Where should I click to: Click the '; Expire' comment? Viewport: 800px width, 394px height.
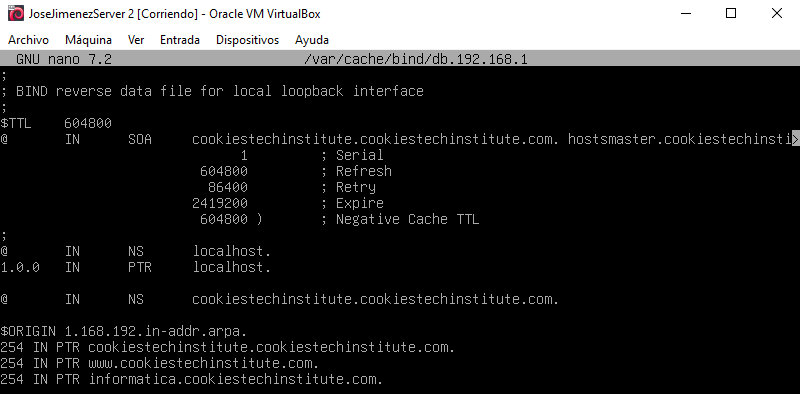(352, 203)
